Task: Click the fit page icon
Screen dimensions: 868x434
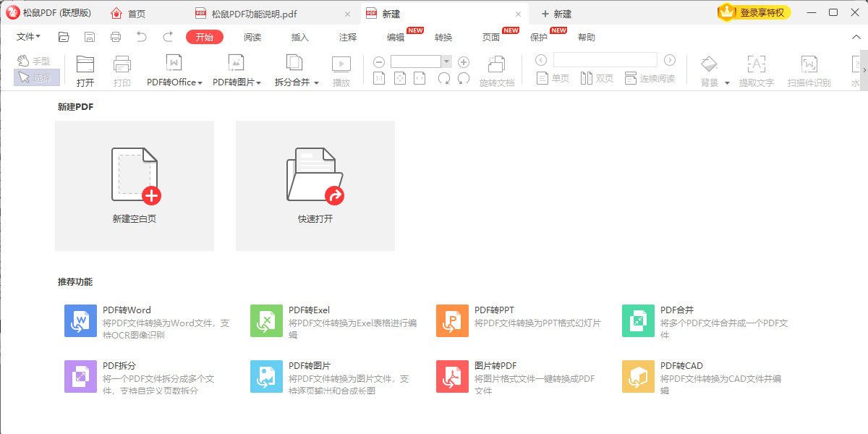Action: [399, 78]
